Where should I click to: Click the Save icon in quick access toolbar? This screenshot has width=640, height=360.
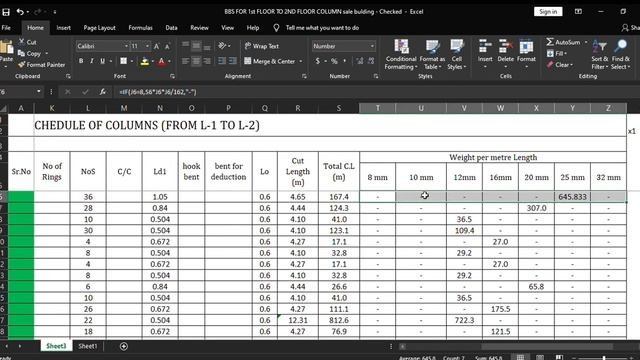[x=6, y=12]
